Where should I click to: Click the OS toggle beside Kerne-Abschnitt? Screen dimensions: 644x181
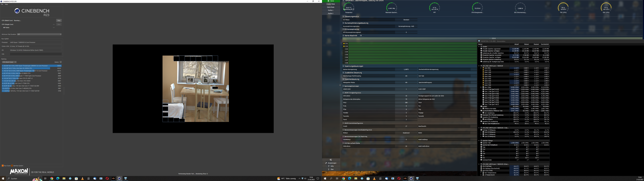[361, 36]
